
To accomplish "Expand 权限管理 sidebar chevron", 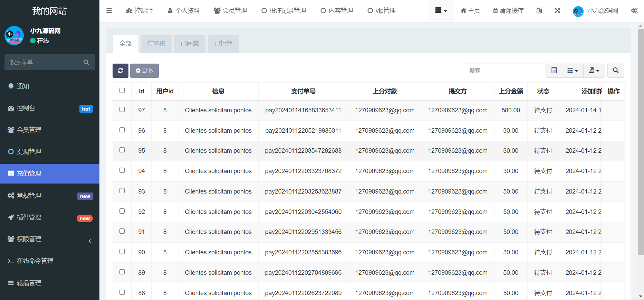I will [x=90, y=241].
